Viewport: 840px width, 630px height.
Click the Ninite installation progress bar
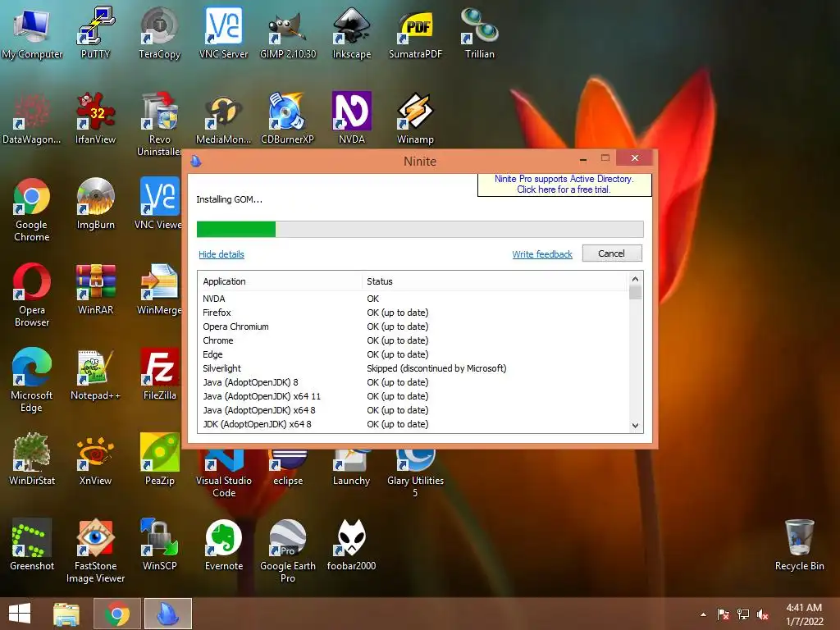click(x=420, y=230)
